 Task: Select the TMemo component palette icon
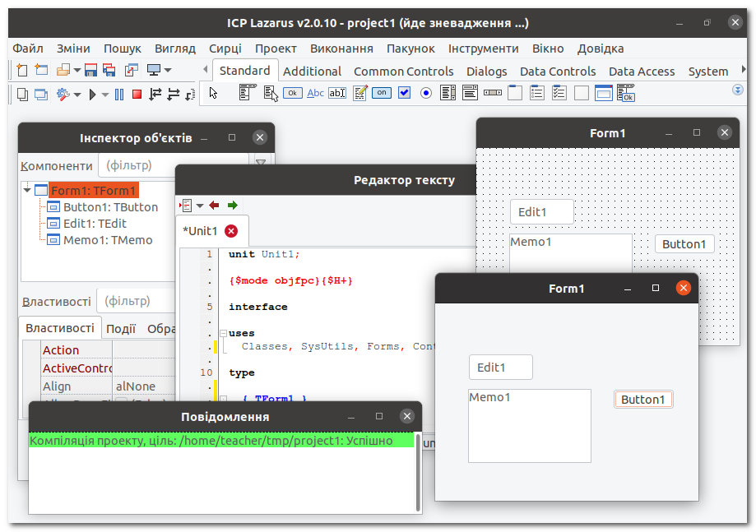(359, 93)
